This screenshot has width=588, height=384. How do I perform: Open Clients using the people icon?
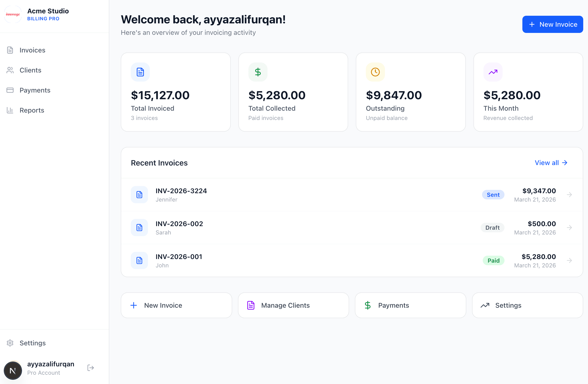10,70
